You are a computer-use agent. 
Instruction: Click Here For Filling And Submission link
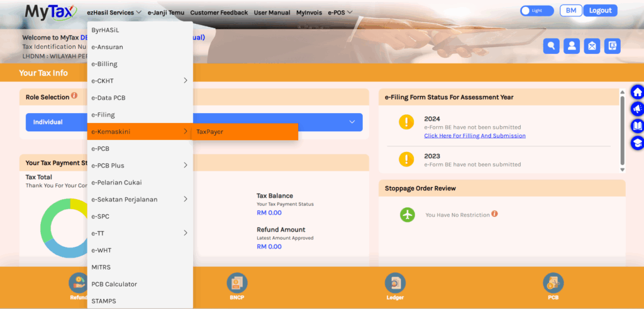tap(475, 136)
